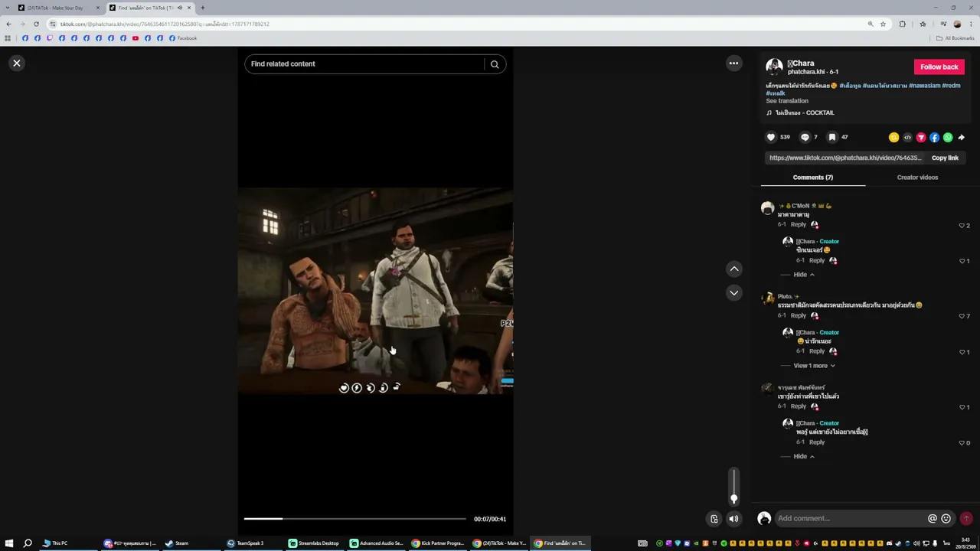
Task: Toggle the auto-scroll icon beside the speaker
Action: (714, 519)
